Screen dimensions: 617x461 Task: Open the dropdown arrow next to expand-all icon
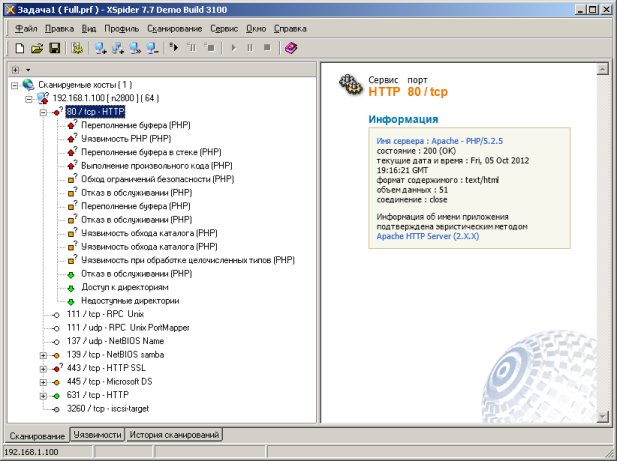coord(28,70)
